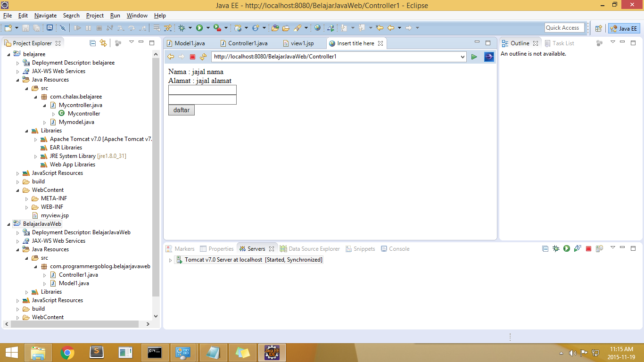This screenshot has height=362, width=644.
Task: Click the Publish to server icon
Action: 599,248
